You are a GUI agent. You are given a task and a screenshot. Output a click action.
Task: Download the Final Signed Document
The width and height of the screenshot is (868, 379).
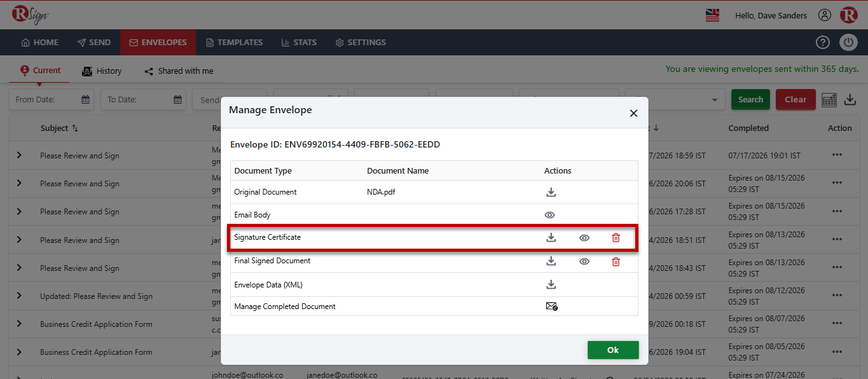(x=551, y=261)
